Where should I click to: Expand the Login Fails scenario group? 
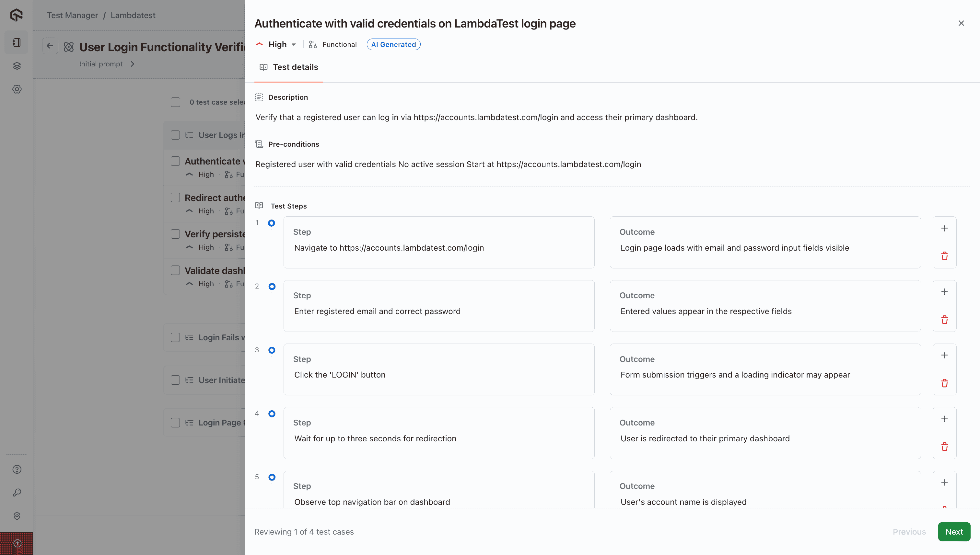[189, 338]
